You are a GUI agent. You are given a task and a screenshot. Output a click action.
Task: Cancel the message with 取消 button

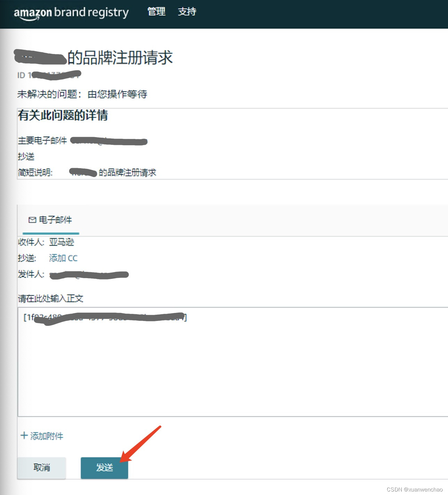tap(41, 468)
